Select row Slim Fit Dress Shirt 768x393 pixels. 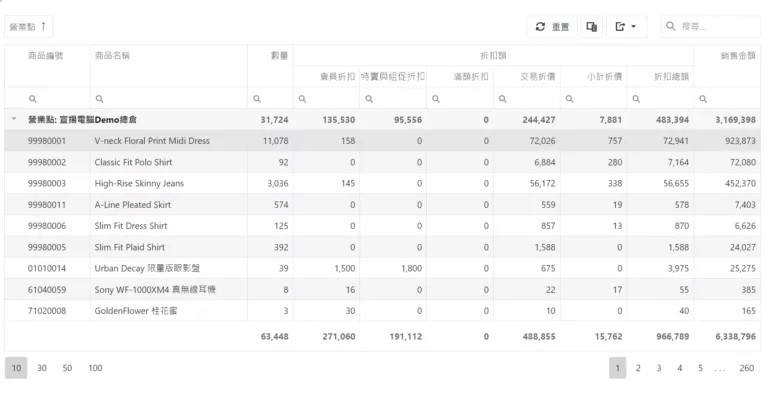coord(383,226)
